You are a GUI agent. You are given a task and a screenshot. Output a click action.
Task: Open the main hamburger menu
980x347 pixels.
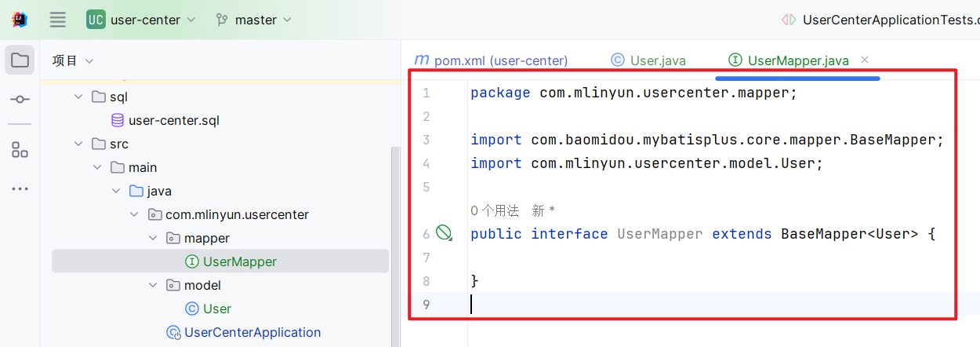[x=58, y=20]
